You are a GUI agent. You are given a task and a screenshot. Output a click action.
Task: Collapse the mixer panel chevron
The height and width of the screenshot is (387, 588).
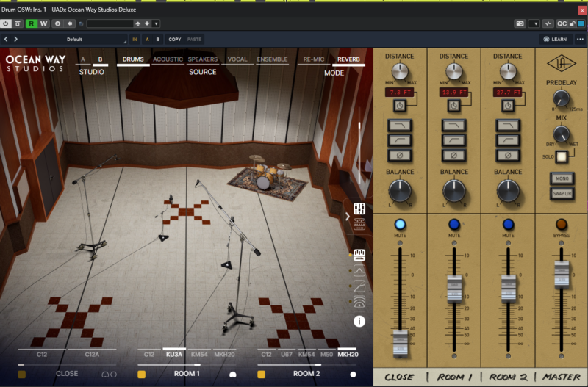(x=348, y=217)
